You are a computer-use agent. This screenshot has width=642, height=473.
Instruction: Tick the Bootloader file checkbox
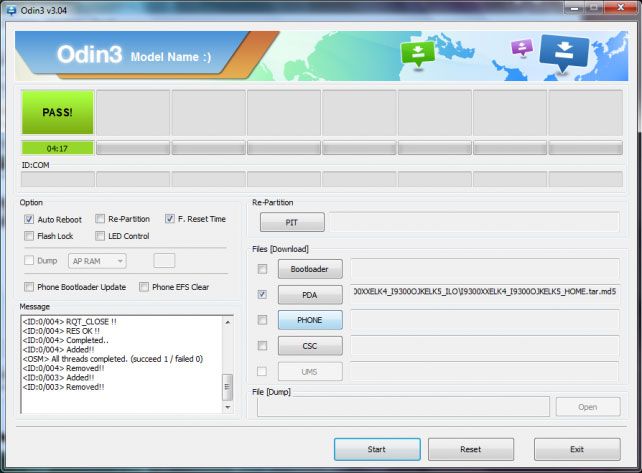pos(262,269)
